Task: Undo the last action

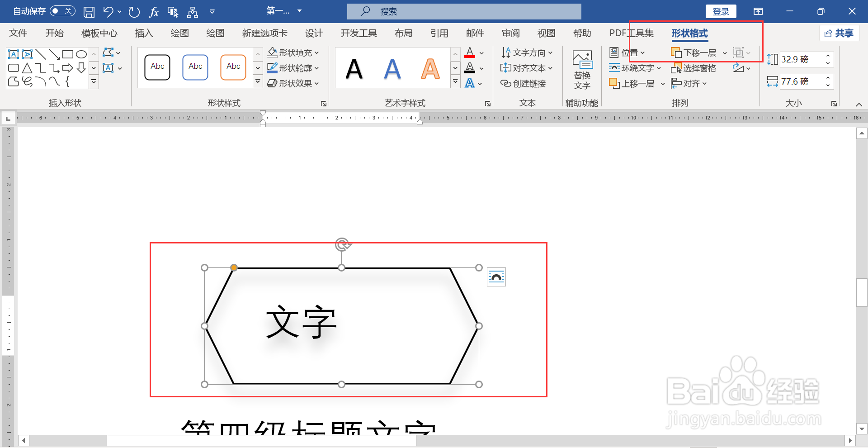Action: 108,12
